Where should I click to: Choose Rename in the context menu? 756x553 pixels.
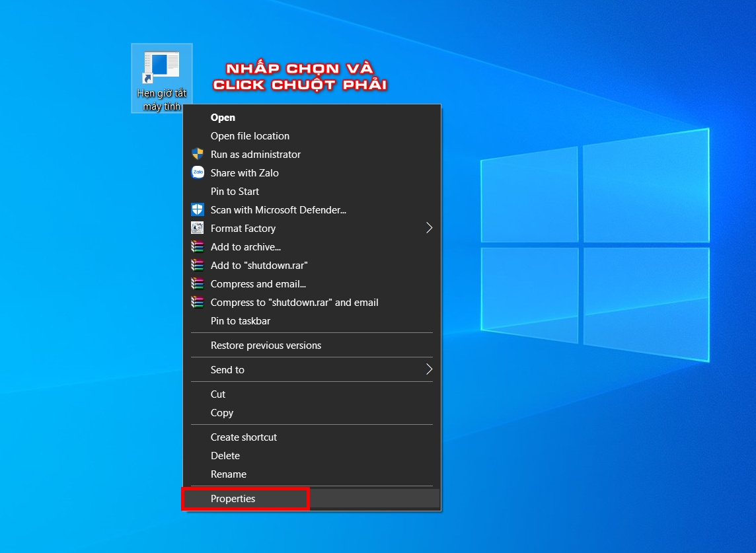(312, 474)
